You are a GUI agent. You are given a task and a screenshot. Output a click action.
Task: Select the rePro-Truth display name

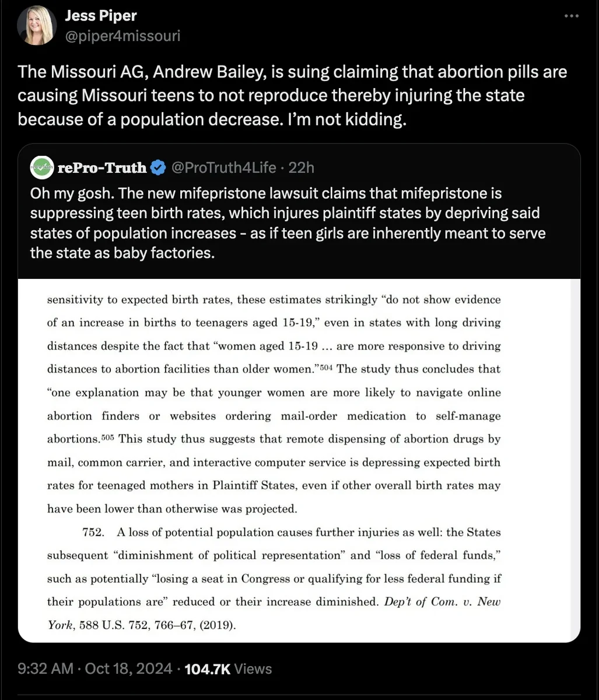[x=102, y=168]
